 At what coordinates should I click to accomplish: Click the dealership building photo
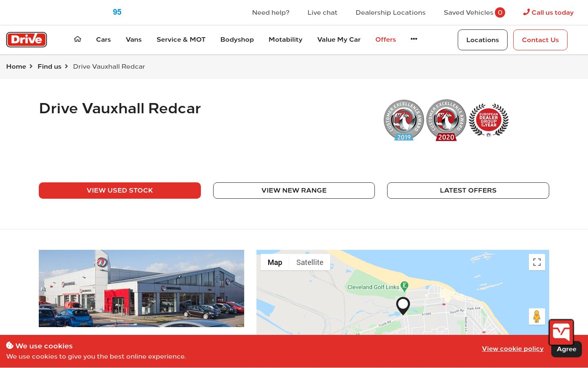coord(141,288)
